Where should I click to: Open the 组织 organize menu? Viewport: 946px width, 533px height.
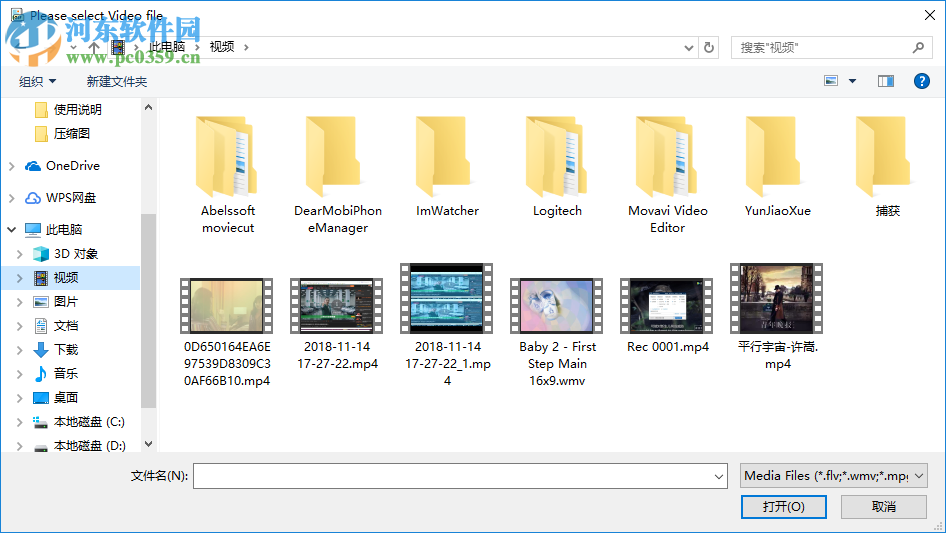pos(37,81)
